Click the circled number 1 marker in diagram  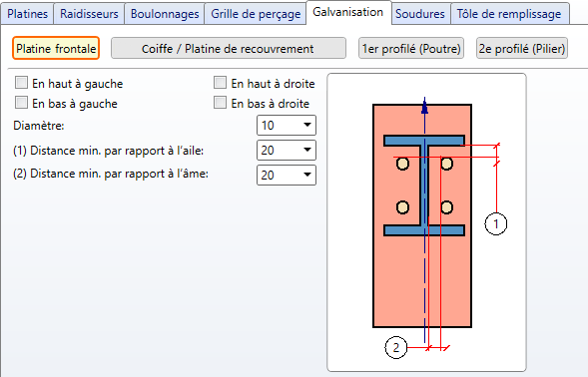(496, 223)
